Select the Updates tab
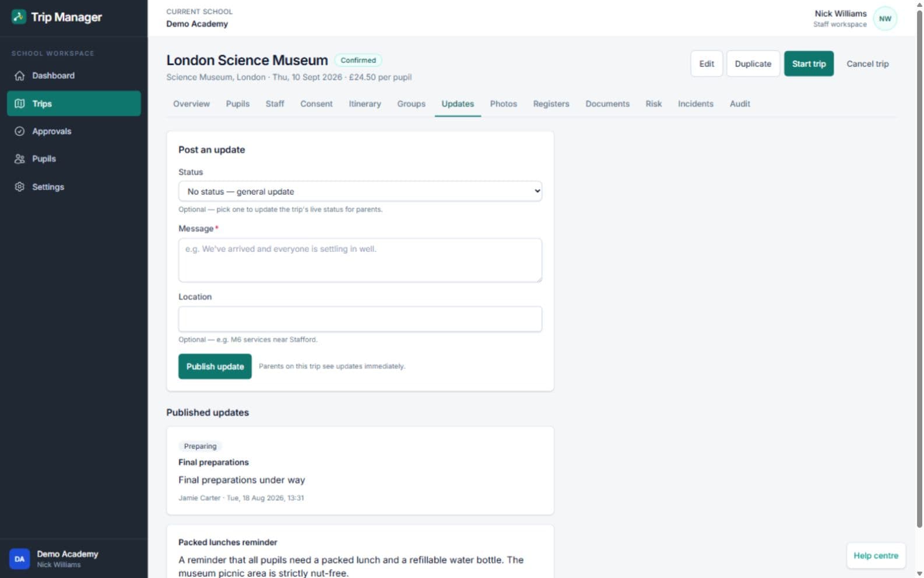The height and width of the screenshot is (578, 924). (x=458, y=104)
